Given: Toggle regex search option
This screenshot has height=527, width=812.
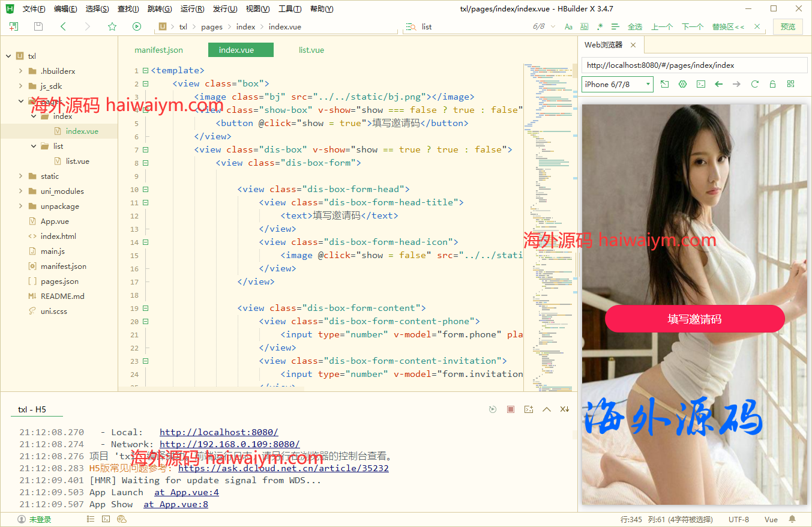Looking at the screenshot, I should click(x=600, y=27).
